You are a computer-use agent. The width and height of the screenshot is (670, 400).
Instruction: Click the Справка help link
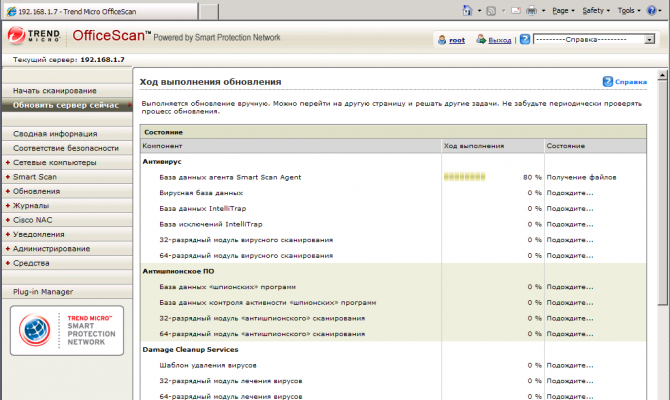[x=631, y=82]
